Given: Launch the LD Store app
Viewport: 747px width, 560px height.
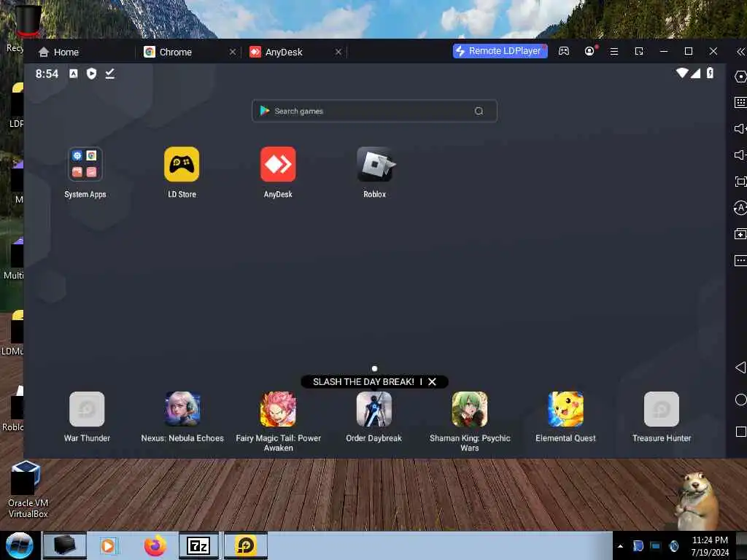Looking at the screenshot, I should 182,164.
